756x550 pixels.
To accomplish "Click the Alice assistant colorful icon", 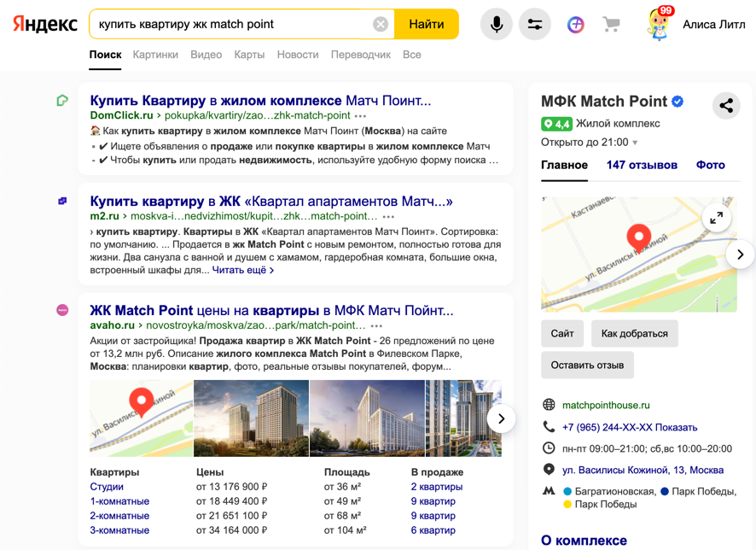I will point(576,25).
